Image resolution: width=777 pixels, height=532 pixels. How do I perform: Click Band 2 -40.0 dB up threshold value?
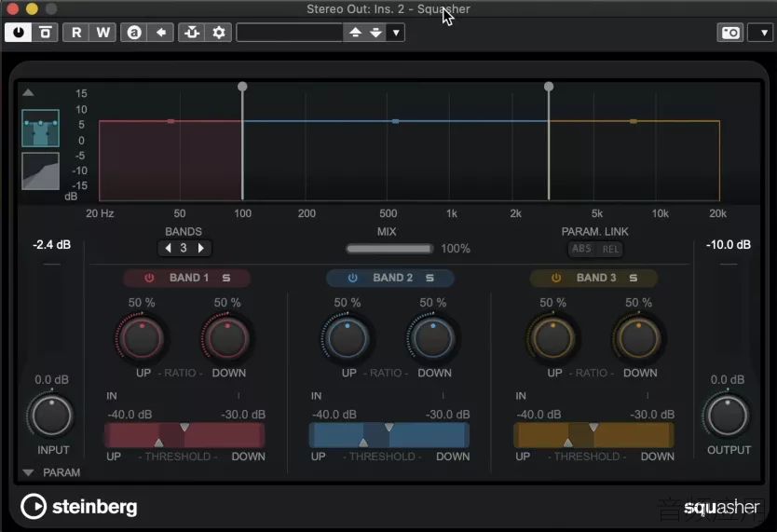(334, 415)
